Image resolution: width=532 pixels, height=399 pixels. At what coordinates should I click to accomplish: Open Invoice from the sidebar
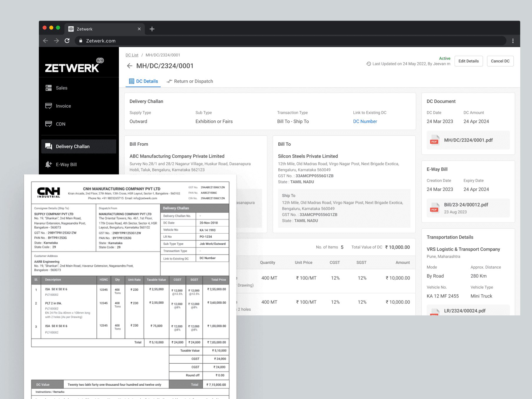coord(79,106)
